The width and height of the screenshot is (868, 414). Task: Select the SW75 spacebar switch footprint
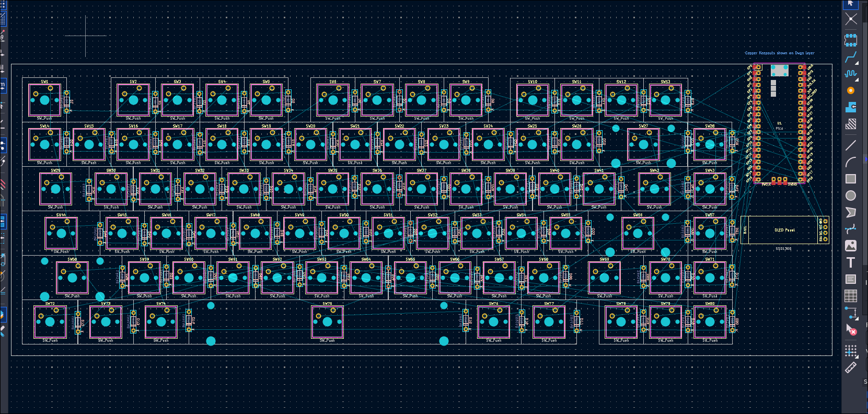(327, 322)
